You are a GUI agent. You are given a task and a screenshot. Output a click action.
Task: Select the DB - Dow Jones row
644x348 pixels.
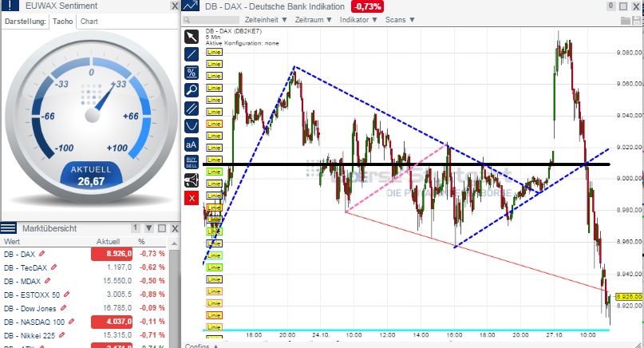tap(85, 308)
